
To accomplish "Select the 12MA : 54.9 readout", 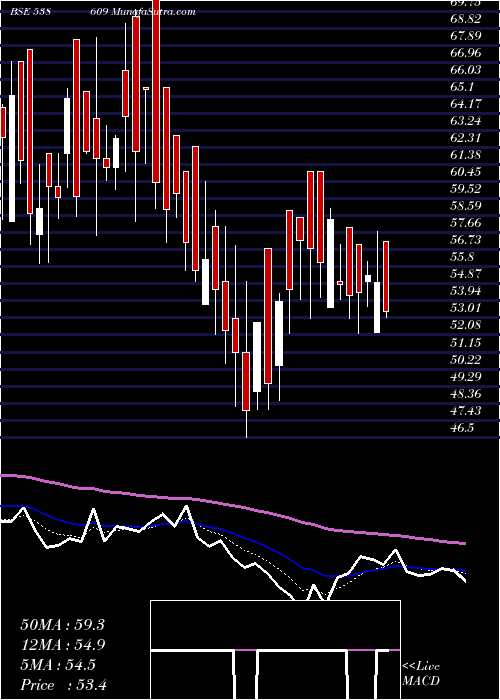I will [62, 645].
